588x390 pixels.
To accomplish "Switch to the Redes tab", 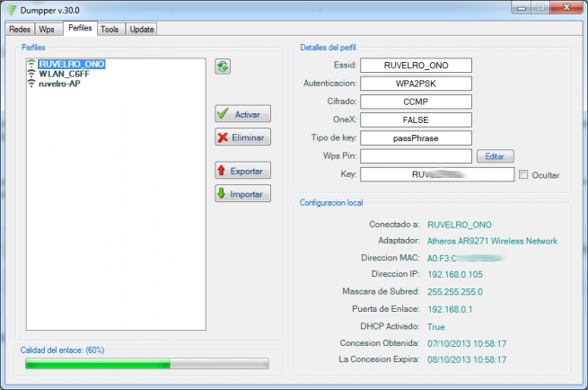I will point(20,29).
